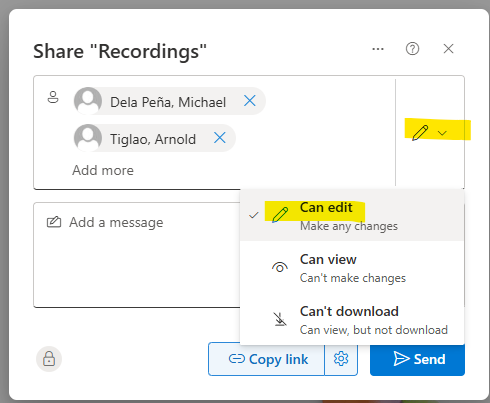Select the Can edit permission option
Image resolution: width=490 pixels, height=403 pixels.
point(352,216)
